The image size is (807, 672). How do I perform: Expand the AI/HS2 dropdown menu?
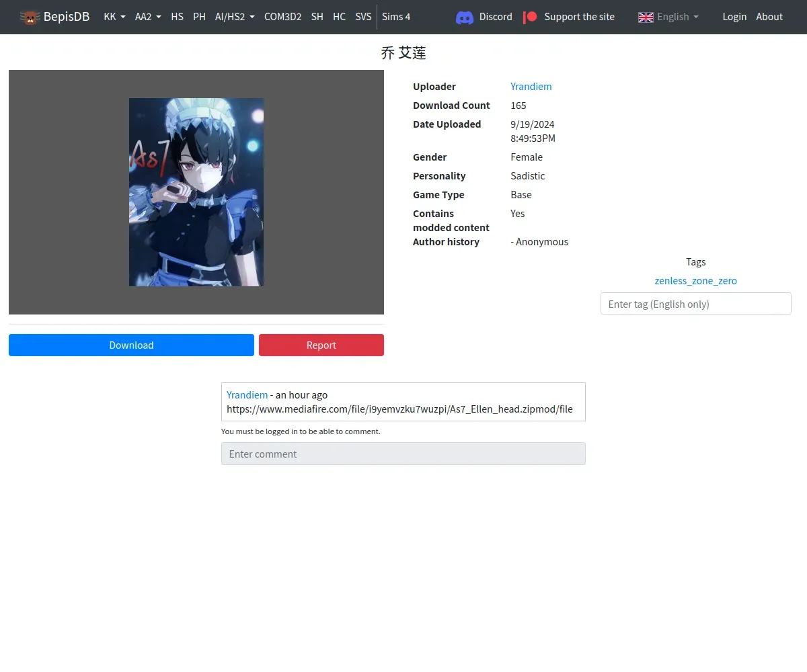pyautogui.click(x=235, y=17)
